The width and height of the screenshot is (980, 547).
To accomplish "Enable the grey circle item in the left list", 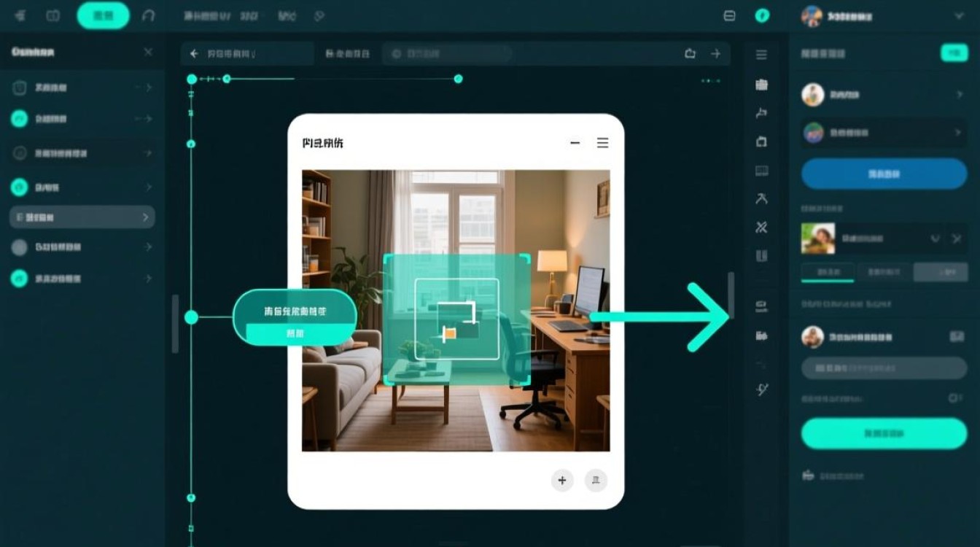I will click(20, 247).
